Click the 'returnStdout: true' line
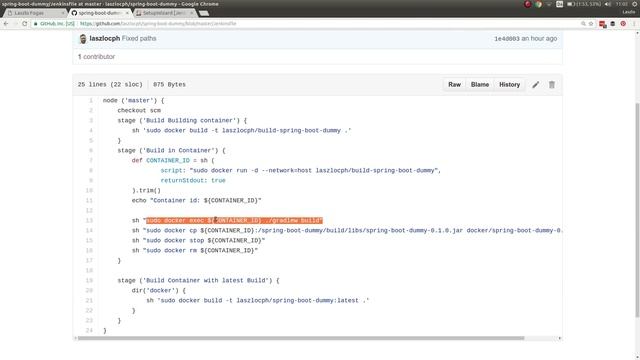Screen dimensions: 640x360 pos(193,180)
